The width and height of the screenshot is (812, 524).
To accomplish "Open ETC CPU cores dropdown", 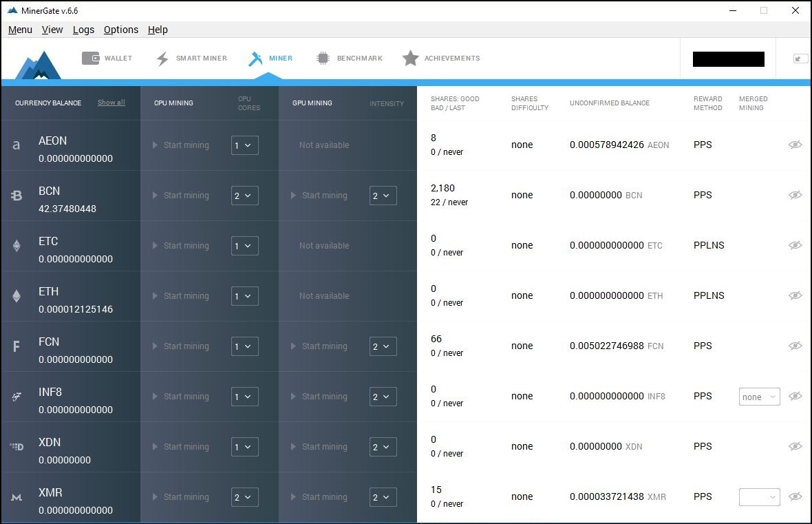I will (x=244, y=246).
